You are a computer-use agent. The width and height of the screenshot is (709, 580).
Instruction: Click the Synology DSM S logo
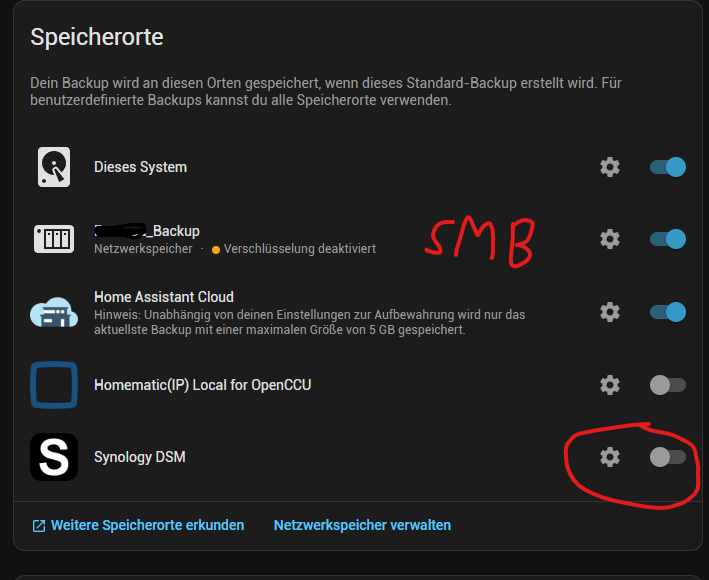pos(54,457)
